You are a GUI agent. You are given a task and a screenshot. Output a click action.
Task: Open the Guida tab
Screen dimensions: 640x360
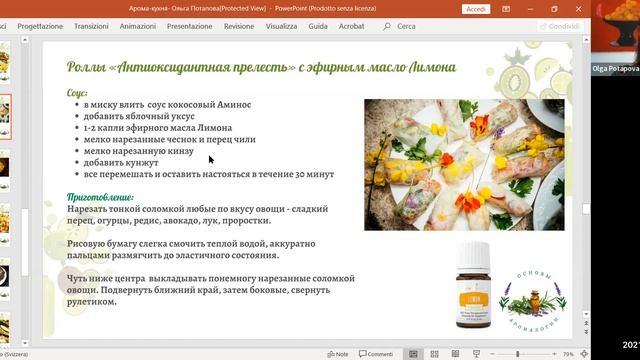tap(318, 26)
